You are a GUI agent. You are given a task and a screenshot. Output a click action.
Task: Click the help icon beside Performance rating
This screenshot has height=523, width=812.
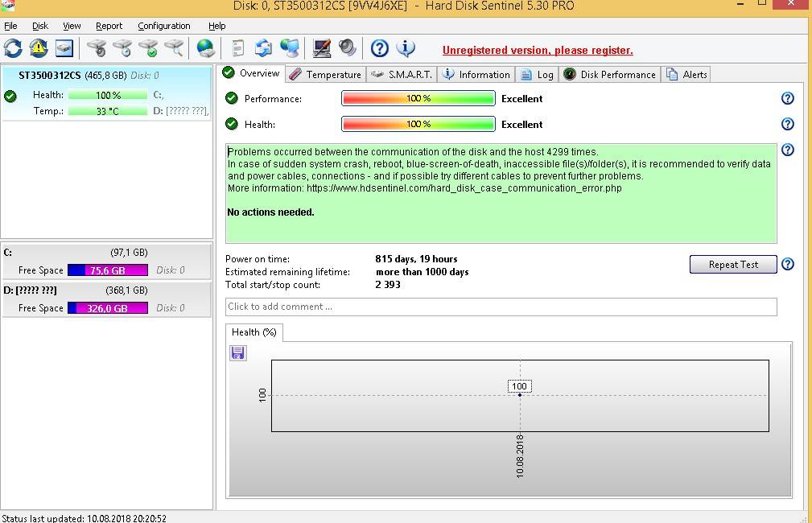click(x=787, y=98)
